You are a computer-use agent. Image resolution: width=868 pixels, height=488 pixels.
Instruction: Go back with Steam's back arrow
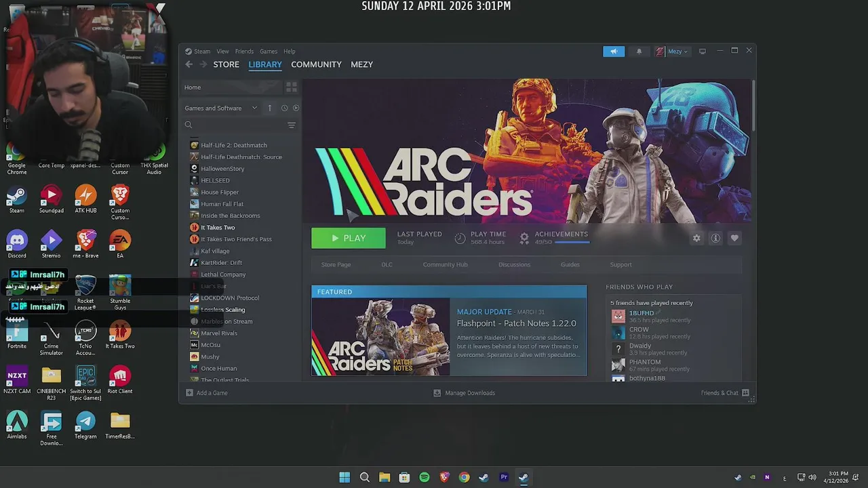[189, 64]
